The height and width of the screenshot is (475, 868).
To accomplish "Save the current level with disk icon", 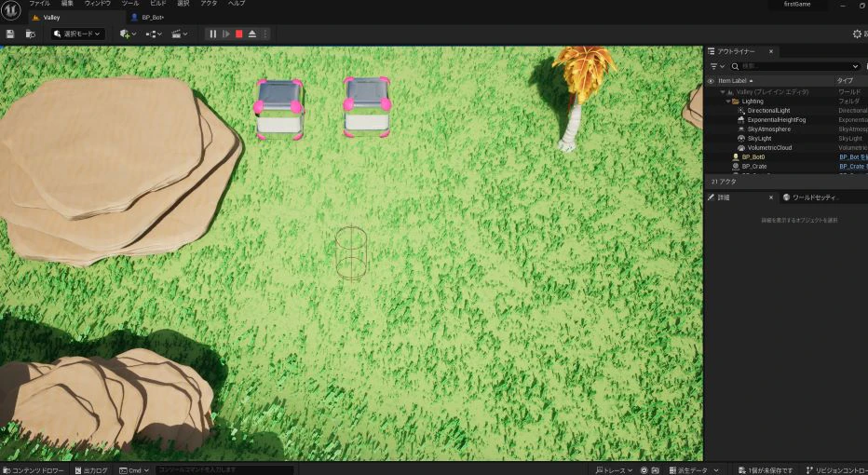I will pos(10,34).
